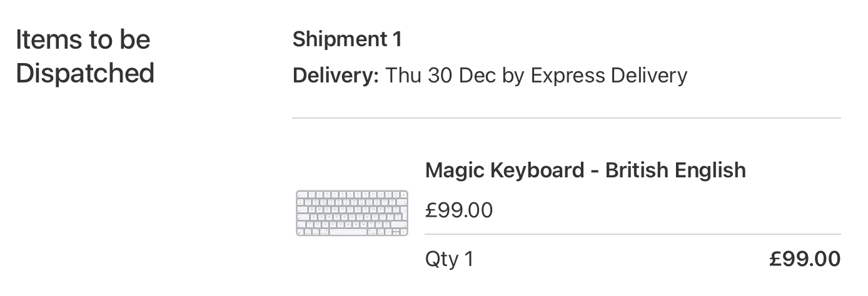Select the Shipment 1 heading
This screenshot has height=296, width=868.
(347, 39)
